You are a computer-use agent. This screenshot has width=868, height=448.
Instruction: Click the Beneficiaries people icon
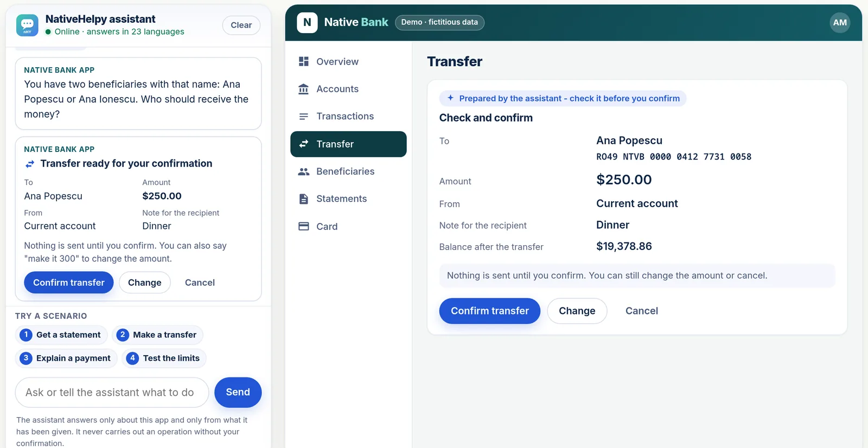point(304,171)
